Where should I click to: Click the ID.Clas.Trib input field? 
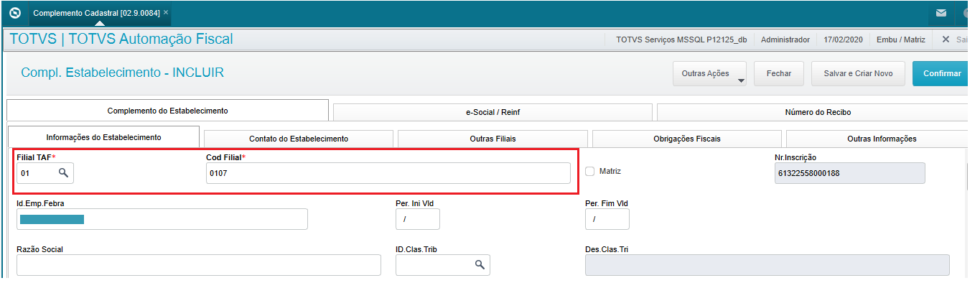442,265
